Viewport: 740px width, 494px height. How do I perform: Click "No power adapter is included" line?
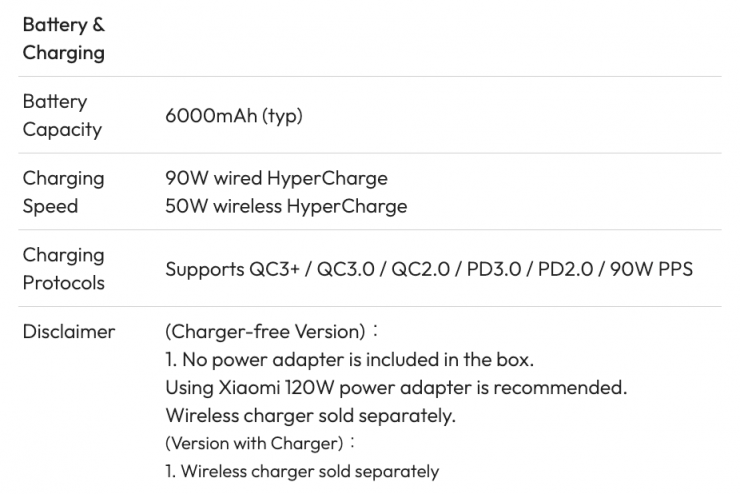coord(350,359)
